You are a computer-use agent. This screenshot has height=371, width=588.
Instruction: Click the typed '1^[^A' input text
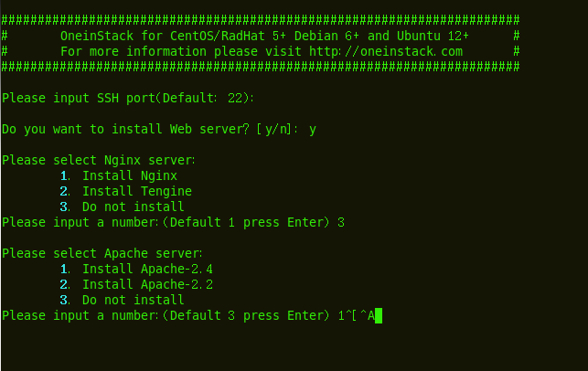pos(353,315)
